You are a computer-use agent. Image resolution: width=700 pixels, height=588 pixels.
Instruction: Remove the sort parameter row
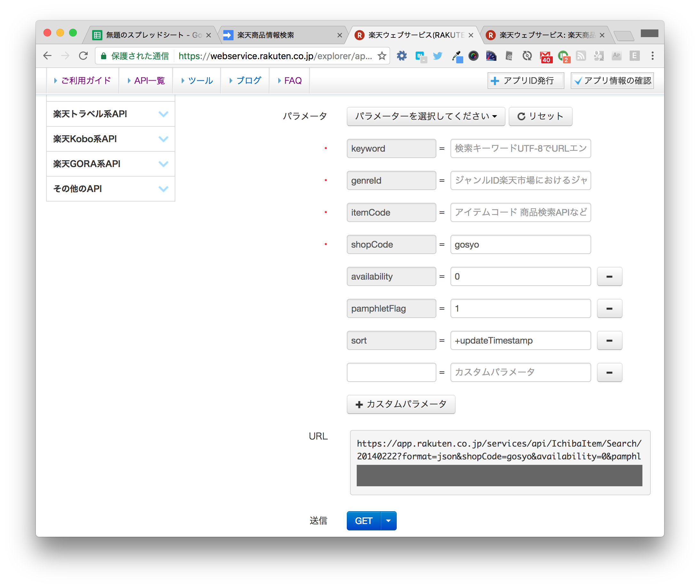click(x=609, y=340)
